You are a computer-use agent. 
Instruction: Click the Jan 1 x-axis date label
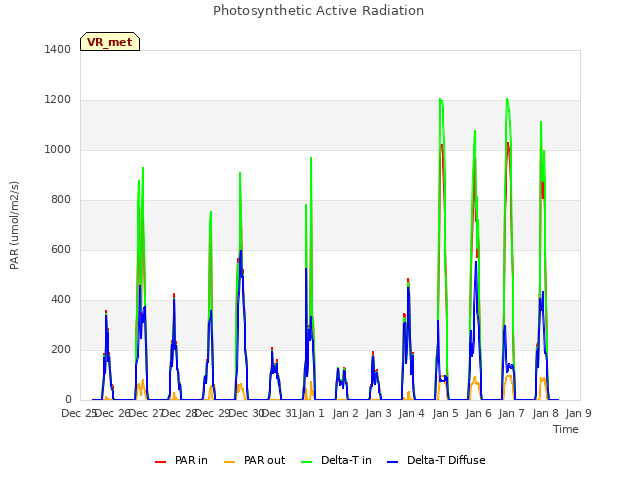click(311, 413)
